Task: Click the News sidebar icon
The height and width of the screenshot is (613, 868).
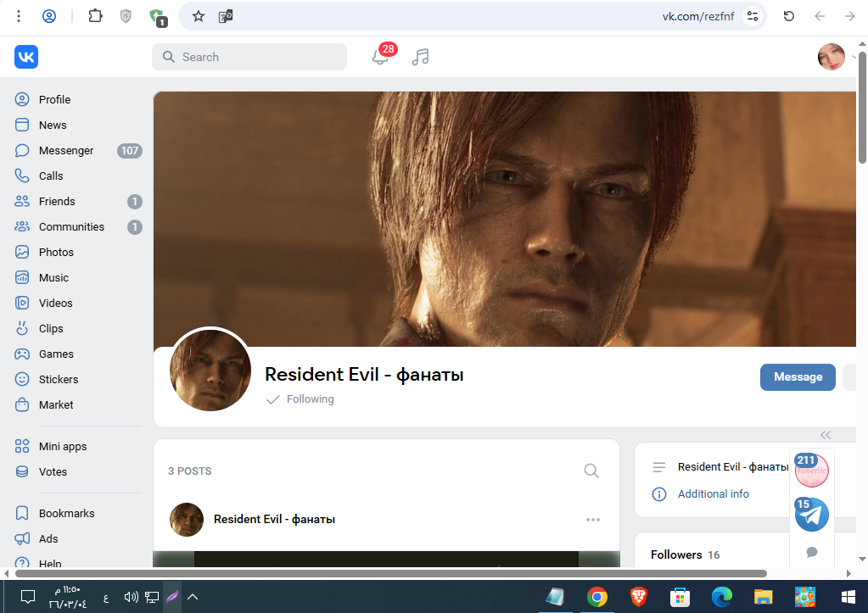Action: click(22, 125)
